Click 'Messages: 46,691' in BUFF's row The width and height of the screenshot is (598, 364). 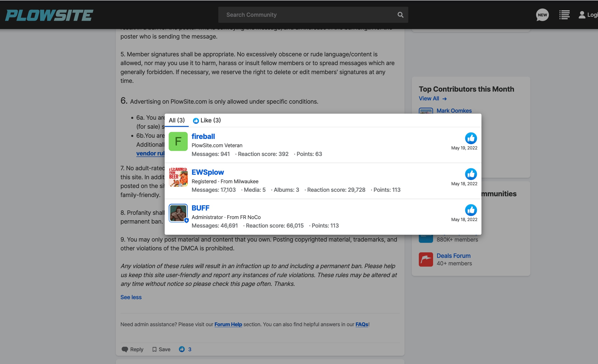pos(215,226)
